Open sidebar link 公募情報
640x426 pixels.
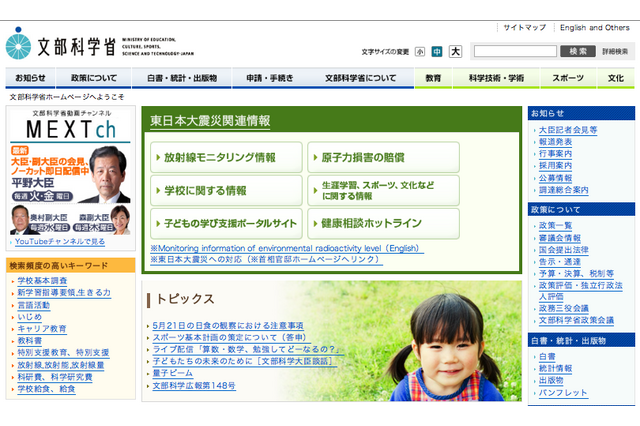pyautogui.click(x=555, y=178)
